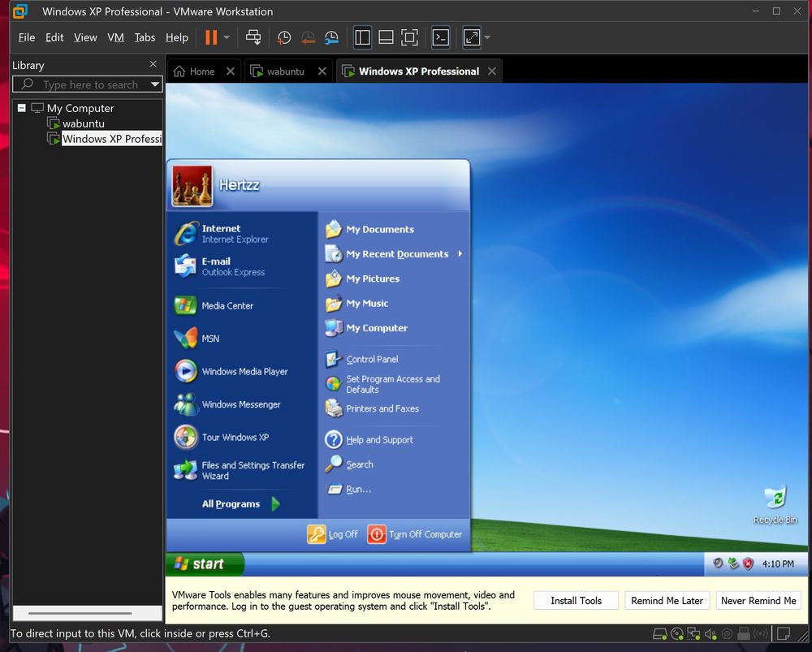Image resolution: width=812 pixels, height=652 pixels.
Task: Enter full screen mode from the toolbar
Action: (409, 37)
